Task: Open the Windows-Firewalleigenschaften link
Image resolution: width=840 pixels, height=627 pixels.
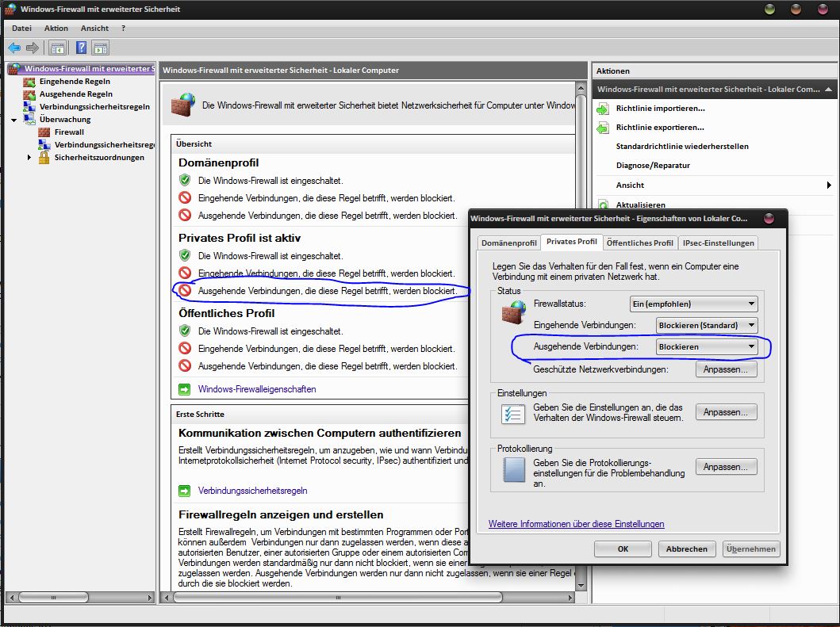Action: [x=257, y=389]
